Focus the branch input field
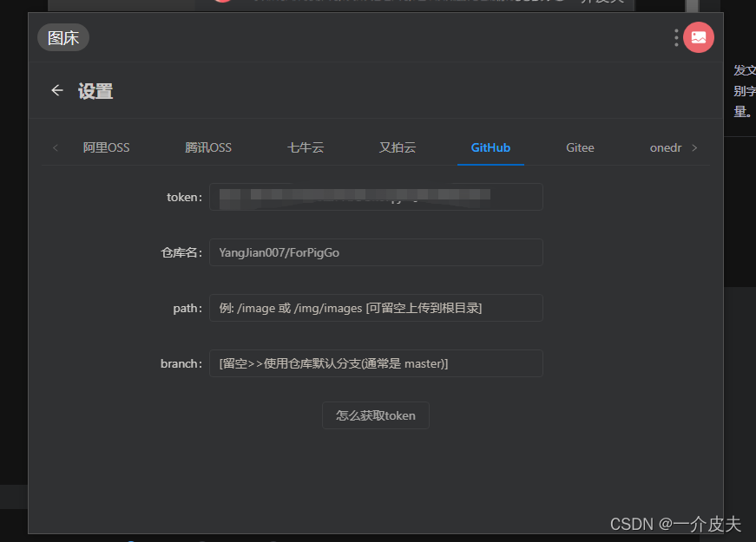Screen dimensions: 756x542 pyautogui.click(x=375, y=363)
